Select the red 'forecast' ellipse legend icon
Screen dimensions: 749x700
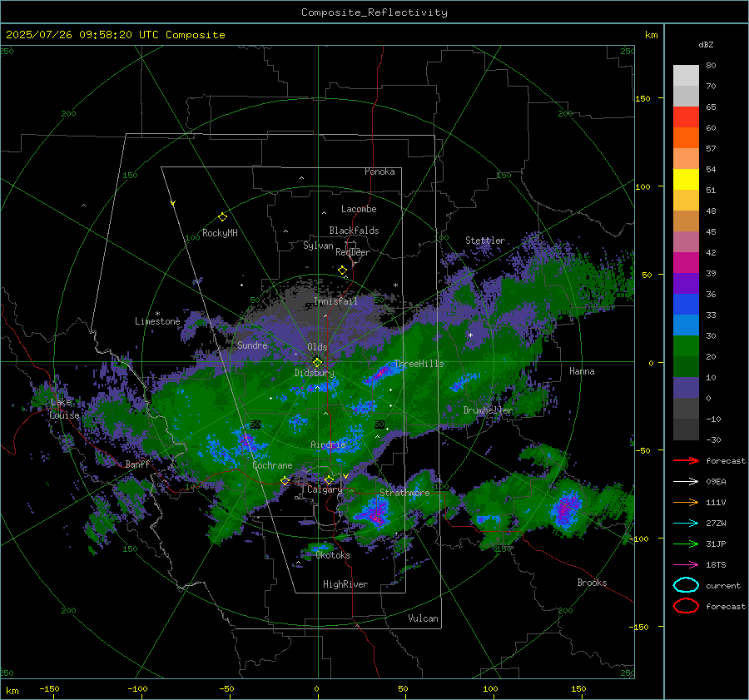click(x=686, y=606)
